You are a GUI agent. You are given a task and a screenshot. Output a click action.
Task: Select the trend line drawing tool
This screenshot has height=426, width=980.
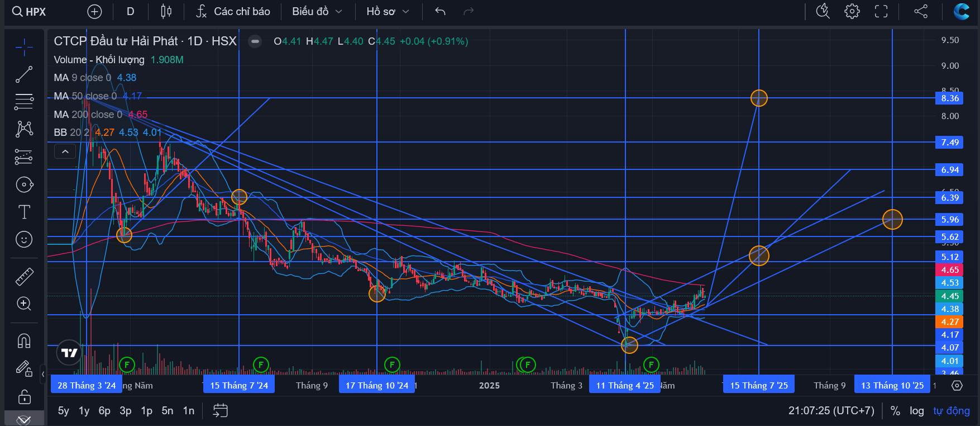[x=24, y=74]
